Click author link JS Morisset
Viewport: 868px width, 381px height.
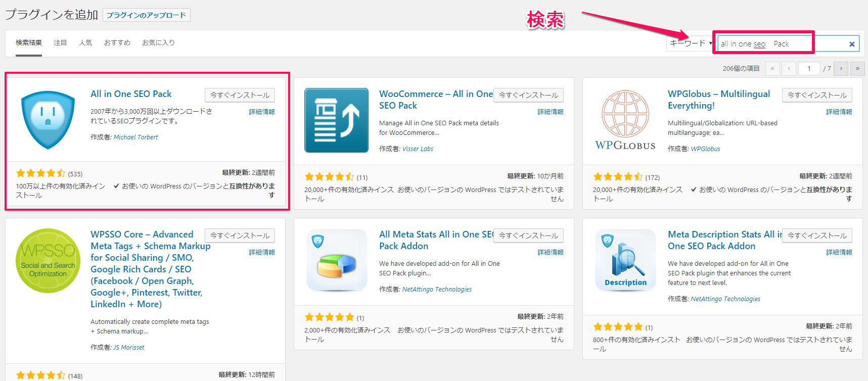[128, 347]
